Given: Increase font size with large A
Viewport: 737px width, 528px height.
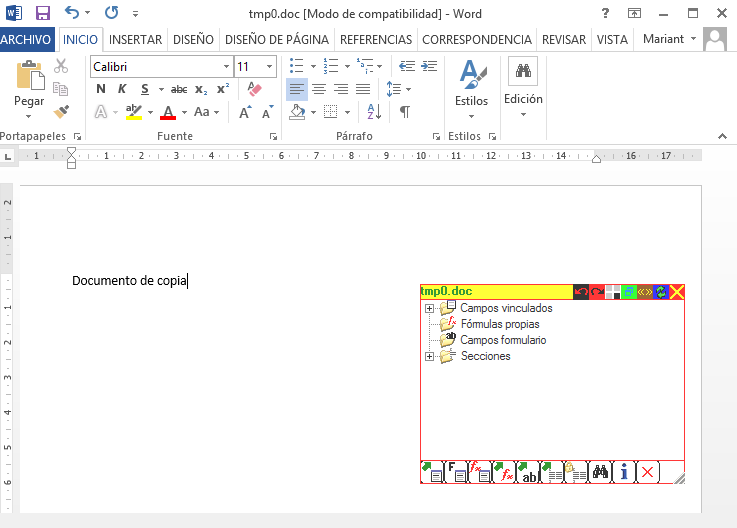Looking at the screenshot, I should point(245,112).
